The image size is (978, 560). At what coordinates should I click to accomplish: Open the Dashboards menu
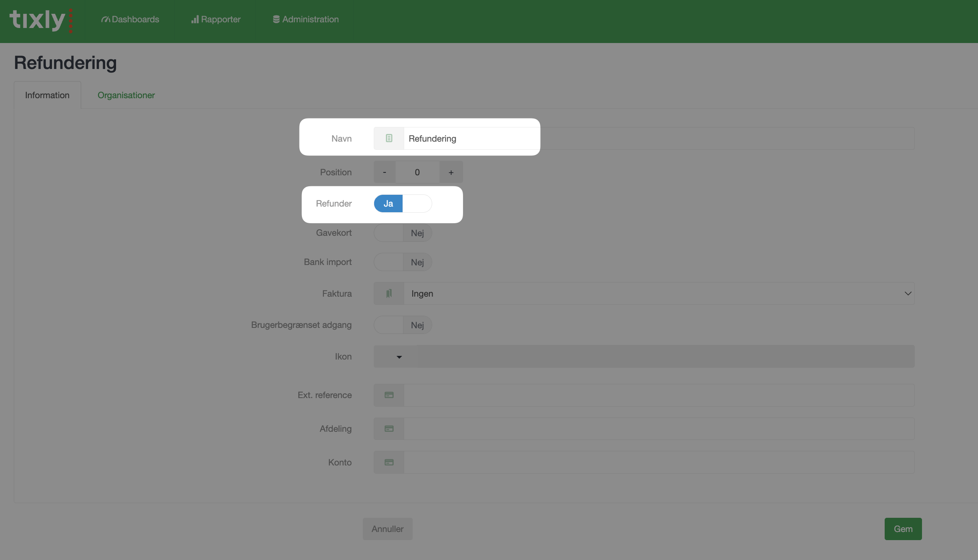coord(130,19)
